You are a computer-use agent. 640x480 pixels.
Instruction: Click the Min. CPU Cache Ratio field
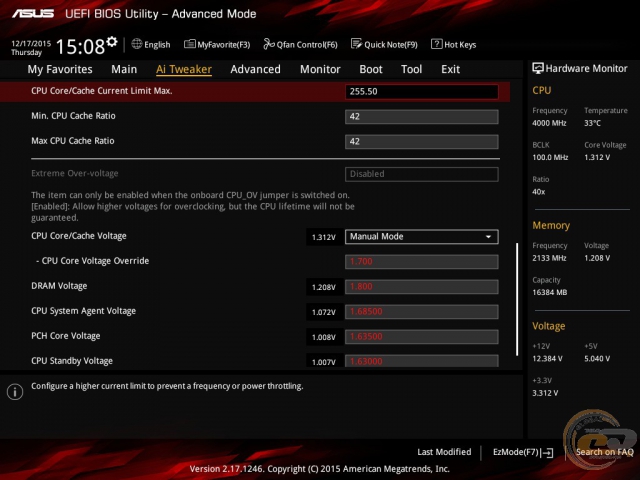[x=422, y=117]
